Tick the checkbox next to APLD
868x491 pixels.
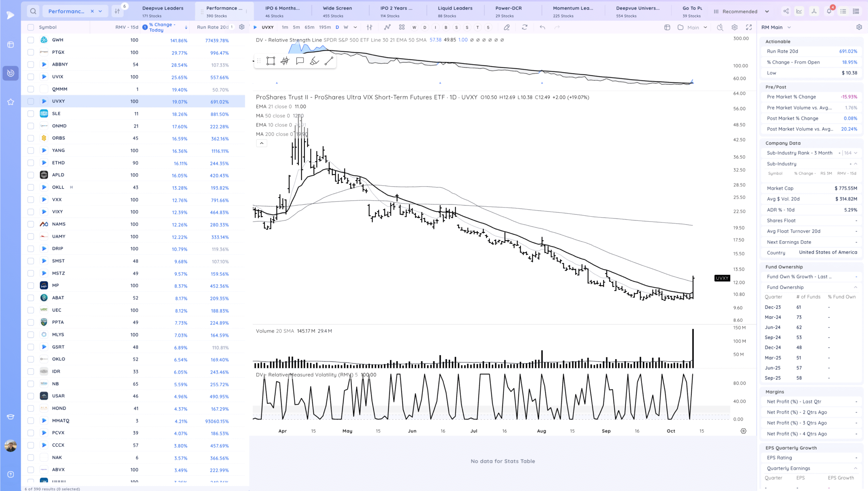pos(31,175)
